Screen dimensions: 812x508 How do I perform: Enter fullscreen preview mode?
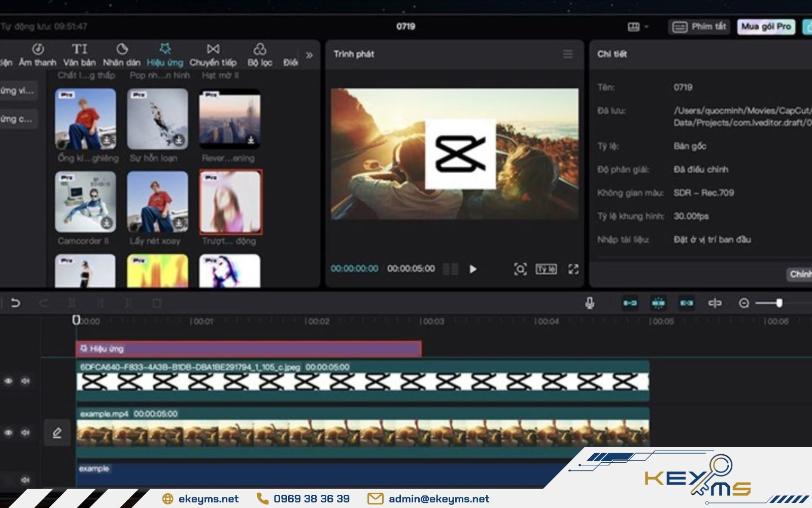point(573,269)
